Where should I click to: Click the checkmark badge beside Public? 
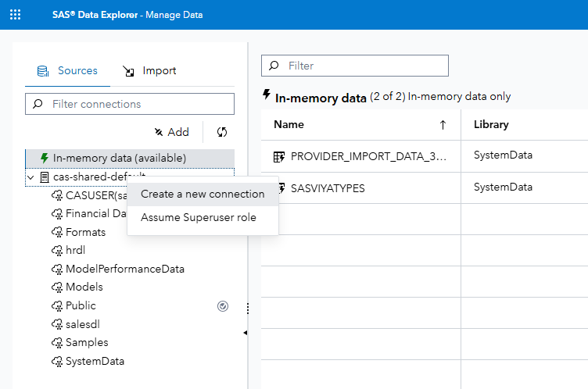click(223, 306)
